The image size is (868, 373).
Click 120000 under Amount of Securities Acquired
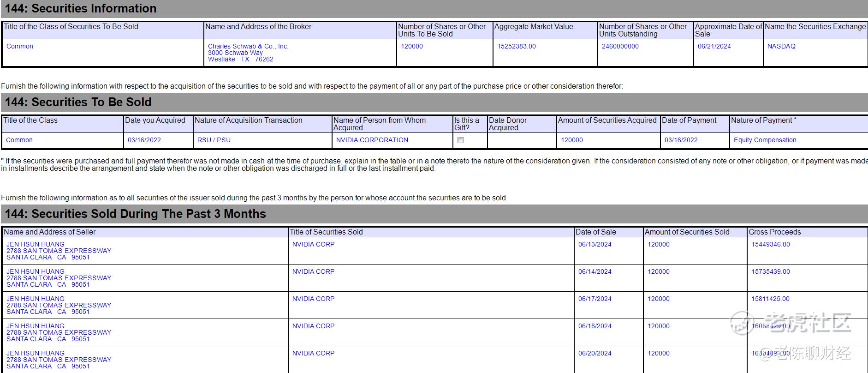(572, 140)
